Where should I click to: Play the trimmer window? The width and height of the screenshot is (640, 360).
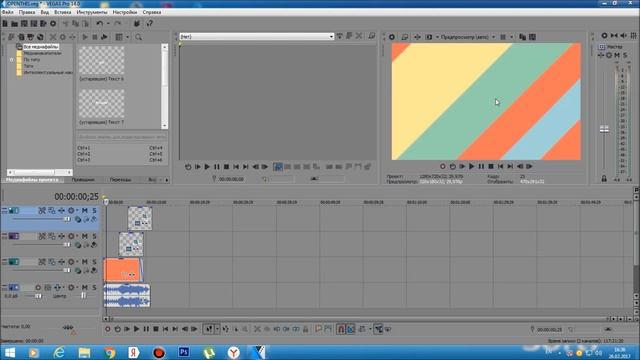coord(207,167)
